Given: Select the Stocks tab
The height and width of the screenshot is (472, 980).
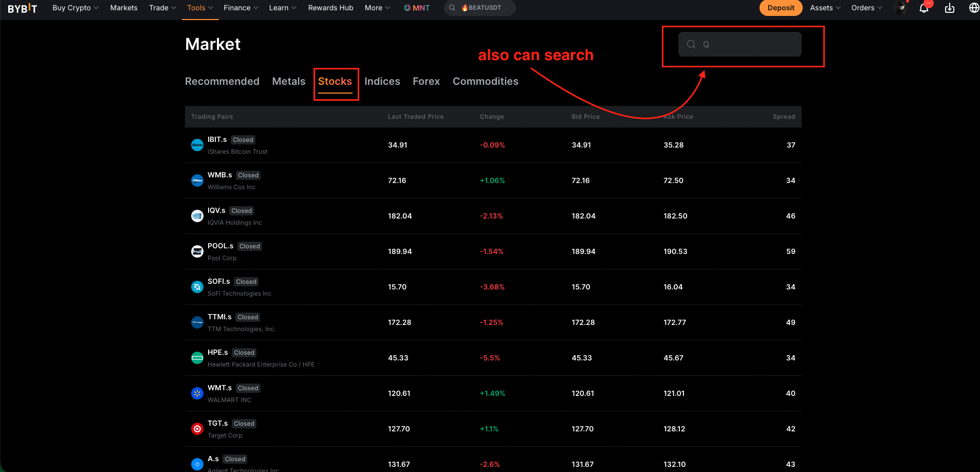Looking at the screenshot, I should point(335,81).
